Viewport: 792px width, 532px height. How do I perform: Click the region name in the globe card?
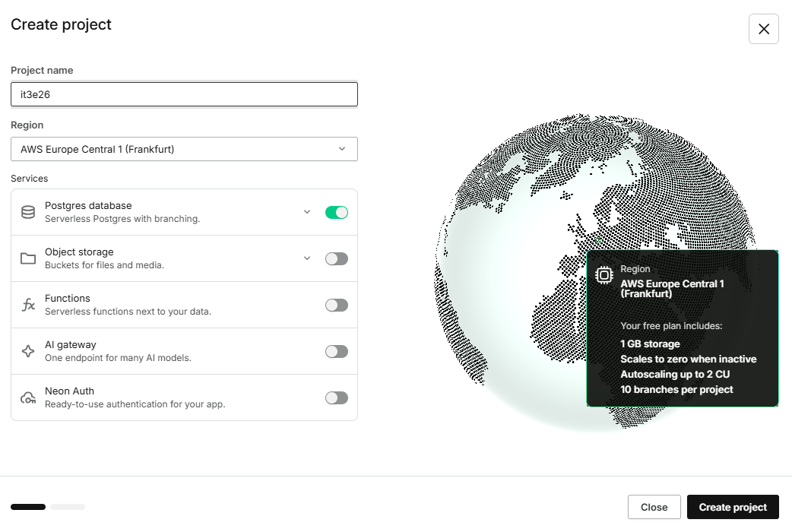(x=673, y=289)
